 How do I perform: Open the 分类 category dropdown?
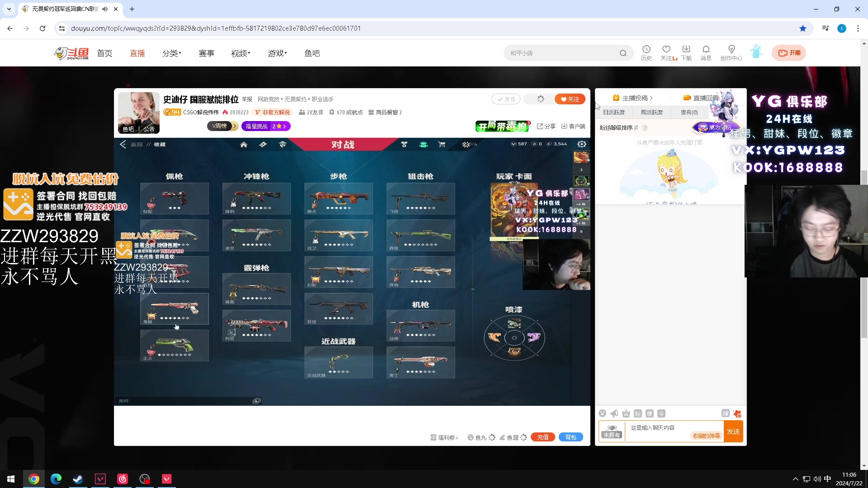click(x=171, y=53)
